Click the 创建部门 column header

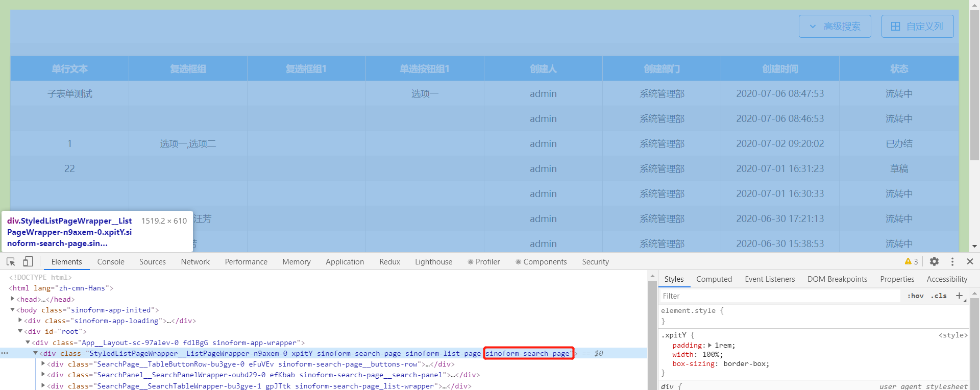tap(661, 69)
